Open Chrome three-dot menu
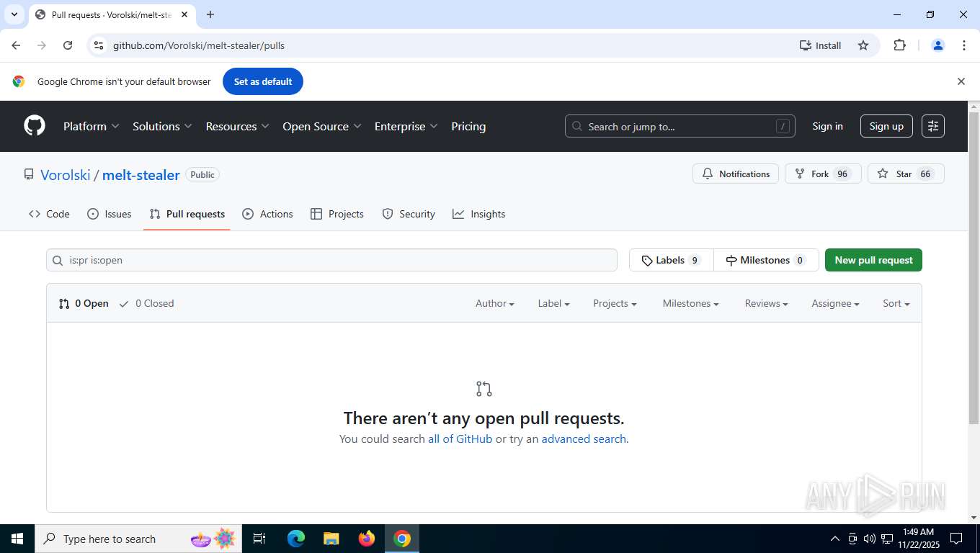The image size is (980, 553). pos(964,45)
